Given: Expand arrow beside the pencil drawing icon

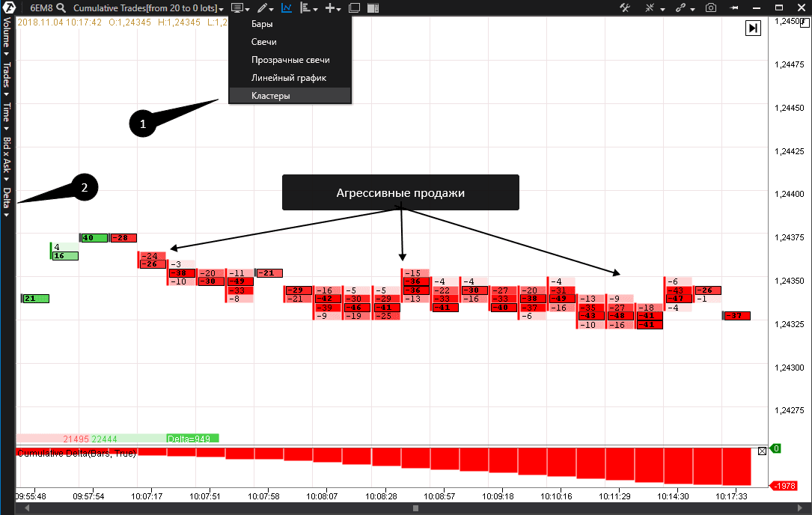Looking at the screenshot, I should [x=272, y=9].
